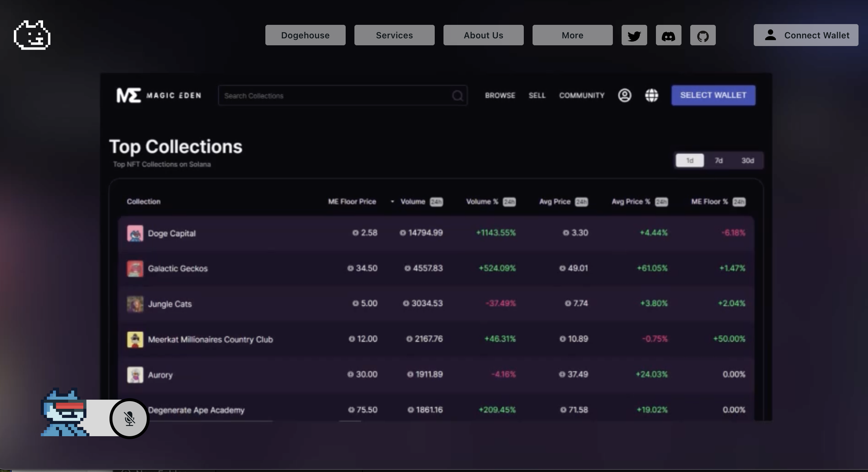Toggle the muted microphone button
Viewport: 868px width, 472px height.
tap(129, 418)
